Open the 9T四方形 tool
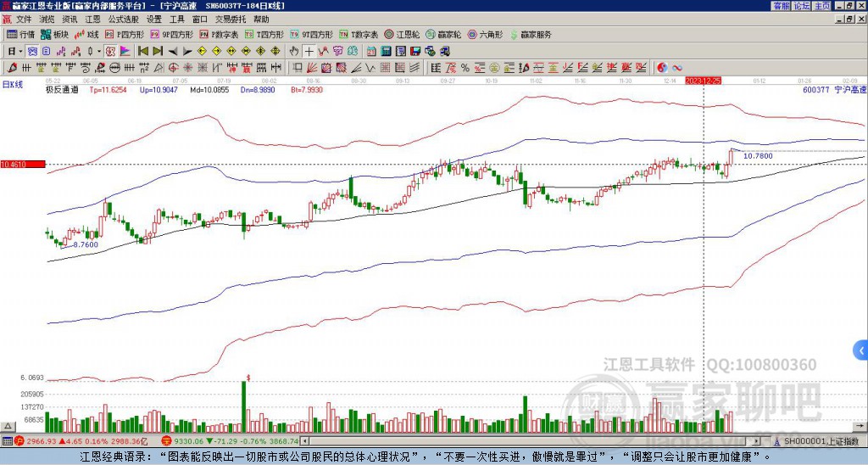 (x=311, y=34)
